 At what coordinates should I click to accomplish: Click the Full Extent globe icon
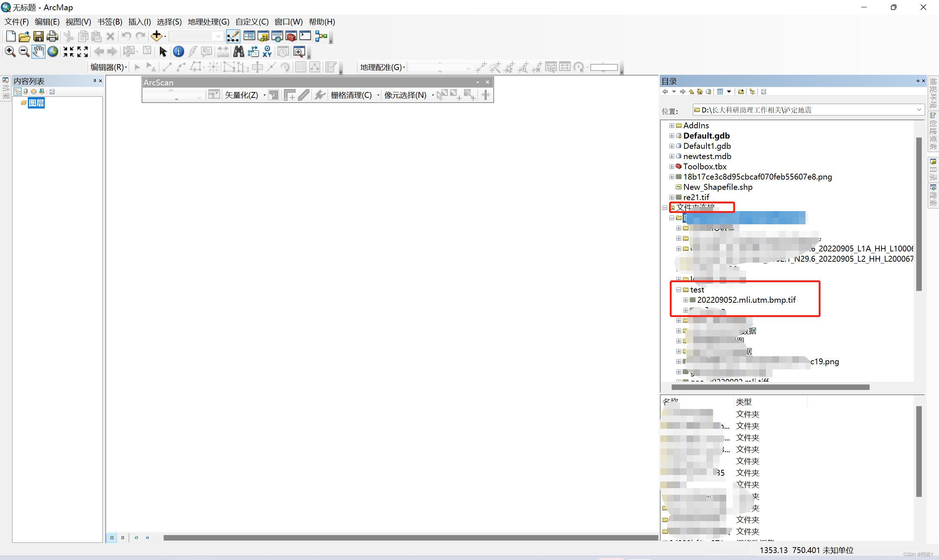[x=53, y=52]
